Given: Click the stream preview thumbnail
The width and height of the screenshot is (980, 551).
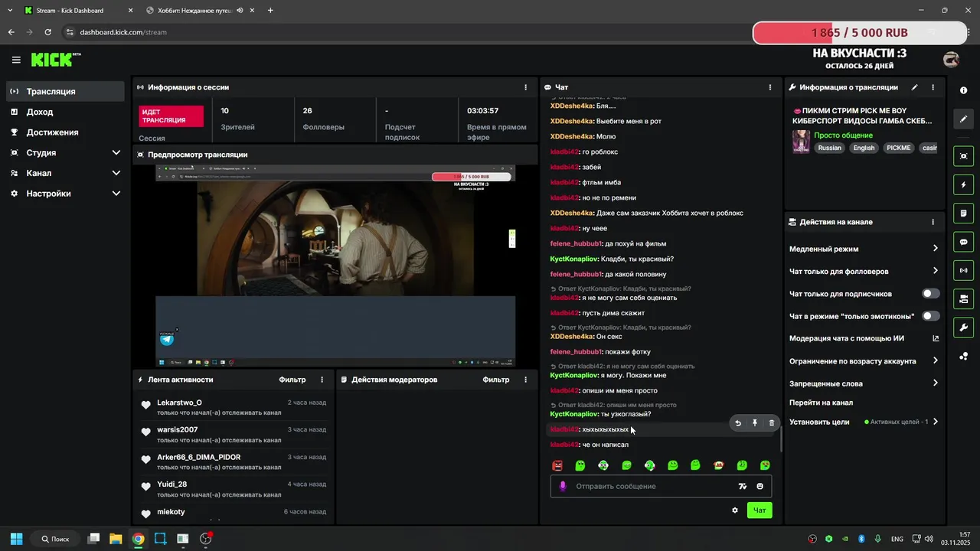Looking at the screenshot, I should 335,266.
